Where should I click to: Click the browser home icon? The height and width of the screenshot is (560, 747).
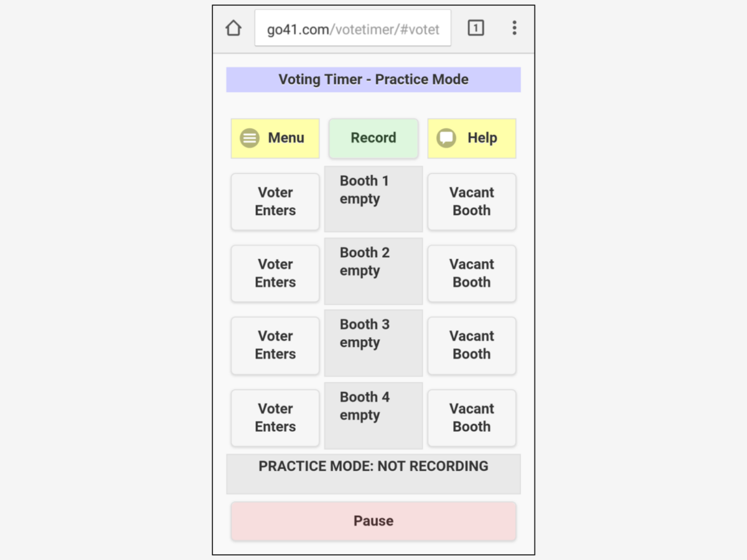tap(233, 27)
